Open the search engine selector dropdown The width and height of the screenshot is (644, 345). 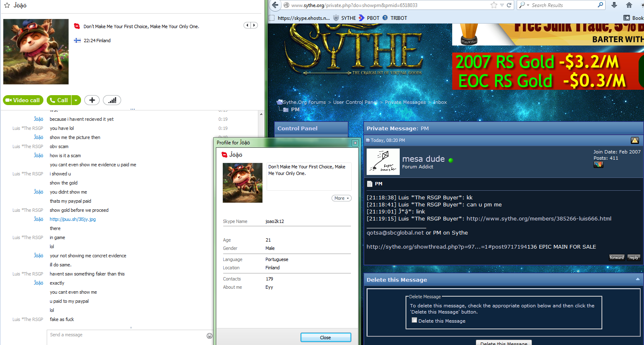[x=524, y=5]
